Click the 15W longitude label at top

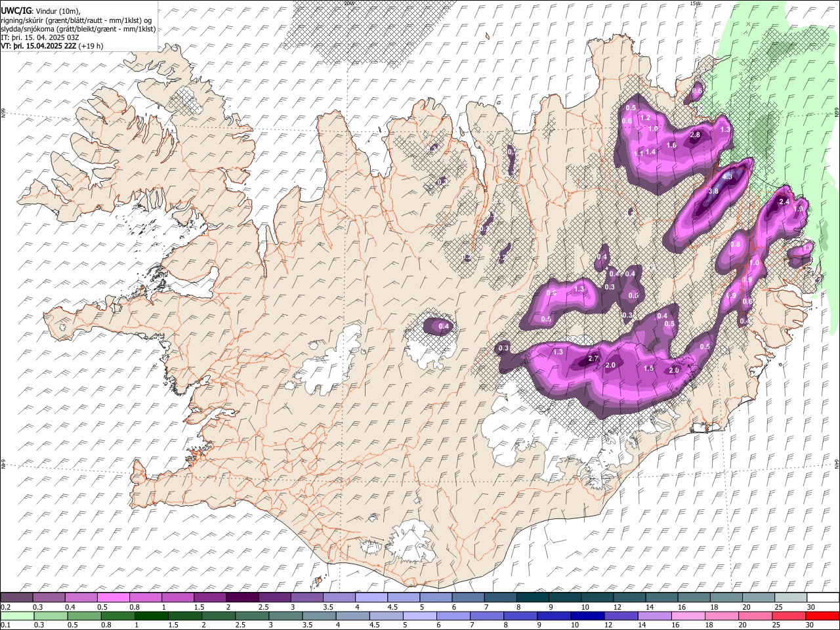point(695,3)
